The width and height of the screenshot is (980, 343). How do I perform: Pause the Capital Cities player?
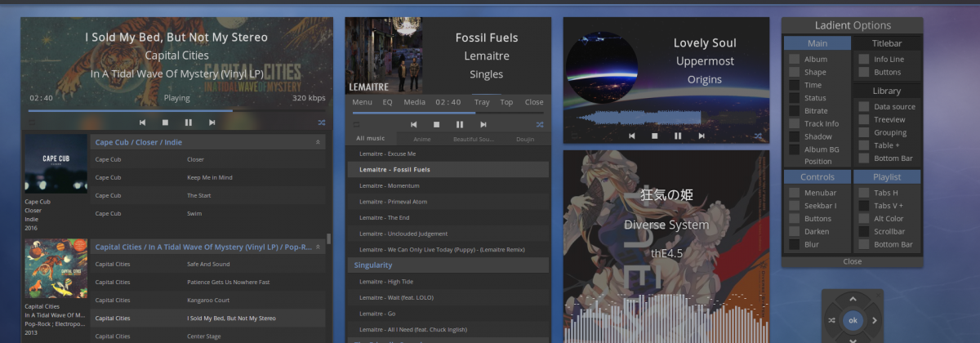point(189,122)
